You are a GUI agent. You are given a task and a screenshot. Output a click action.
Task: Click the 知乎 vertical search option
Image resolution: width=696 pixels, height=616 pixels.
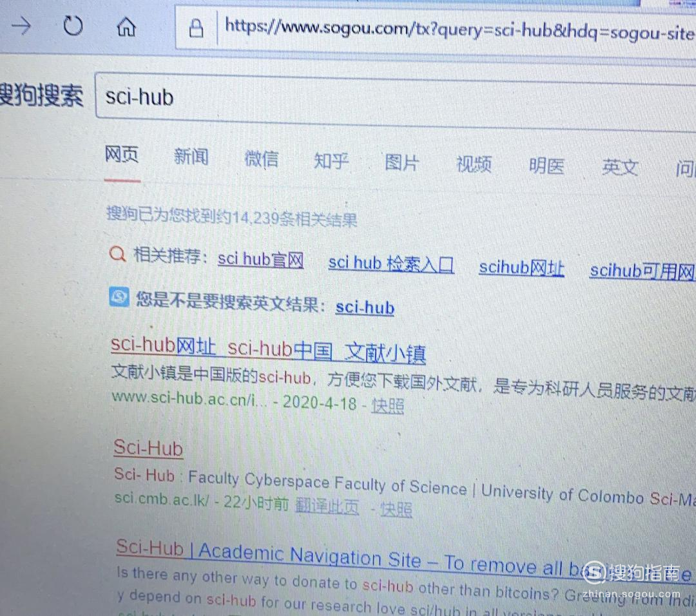330,162
